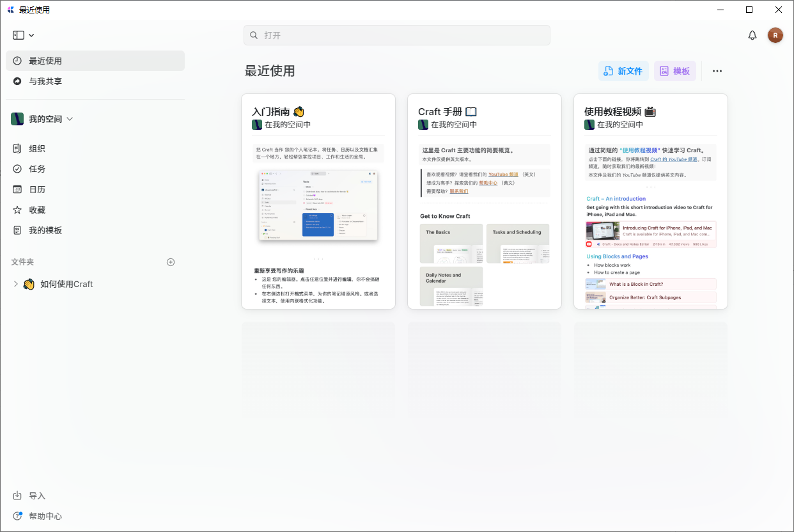794x532 pixels.
Task: Click Get to Know Craft heading
Action: (445, 216)
